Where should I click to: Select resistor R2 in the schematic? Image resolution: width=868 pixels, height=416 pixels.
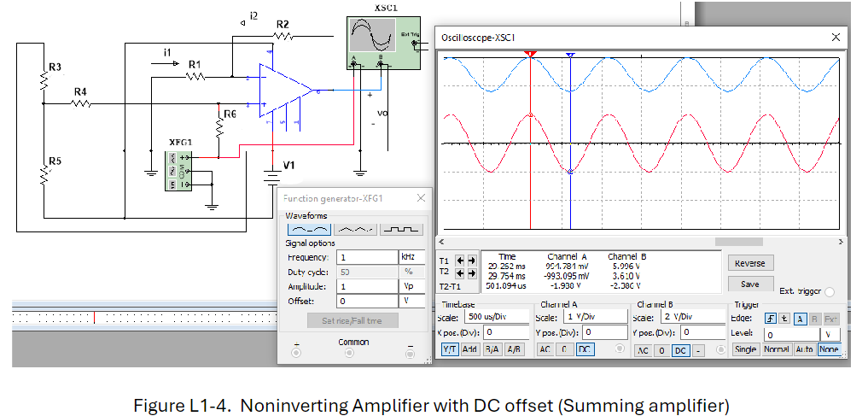[283, 36]
